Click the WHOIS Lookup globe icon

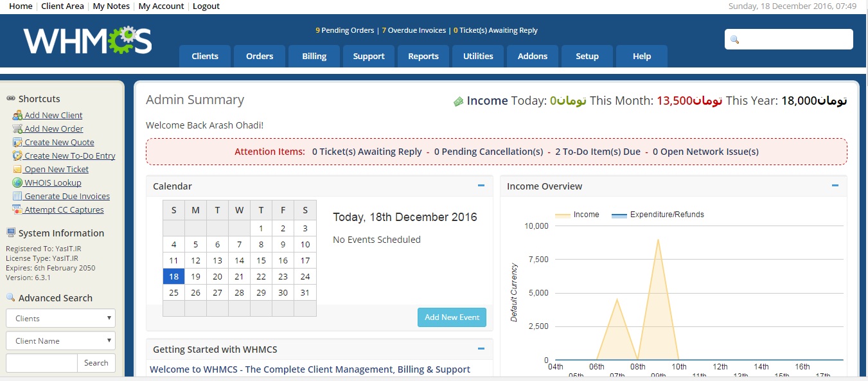pyautogui.click(x=17, y=183)
